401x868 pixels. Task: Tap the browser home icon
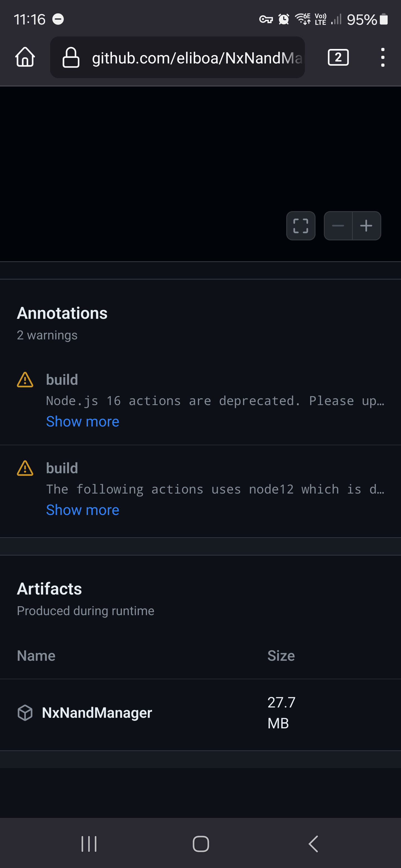(25, 57)
